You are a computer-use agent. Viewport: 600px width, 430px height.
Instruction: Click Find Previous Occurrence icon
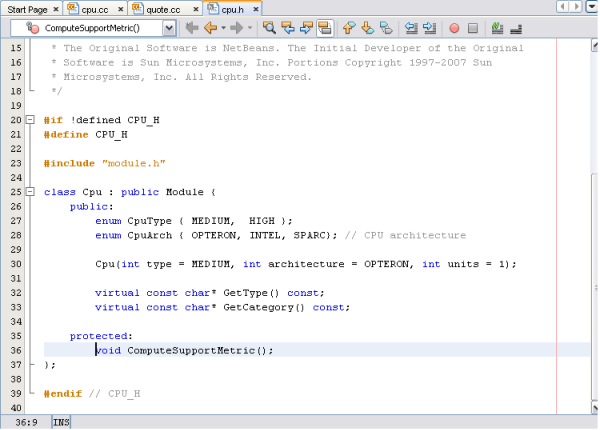[x=289, y=29]
